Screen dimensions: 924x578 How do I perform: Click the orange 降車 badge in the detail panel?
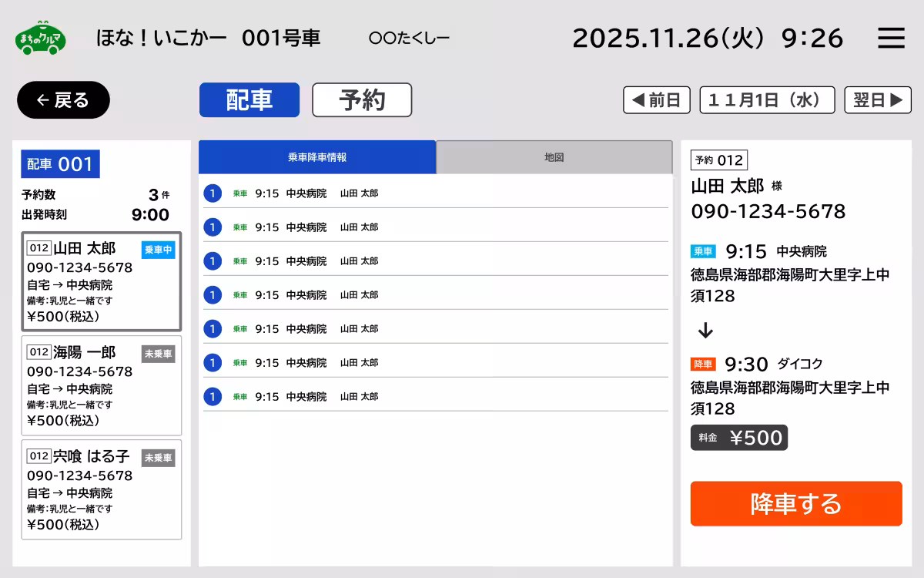(703, 364)
